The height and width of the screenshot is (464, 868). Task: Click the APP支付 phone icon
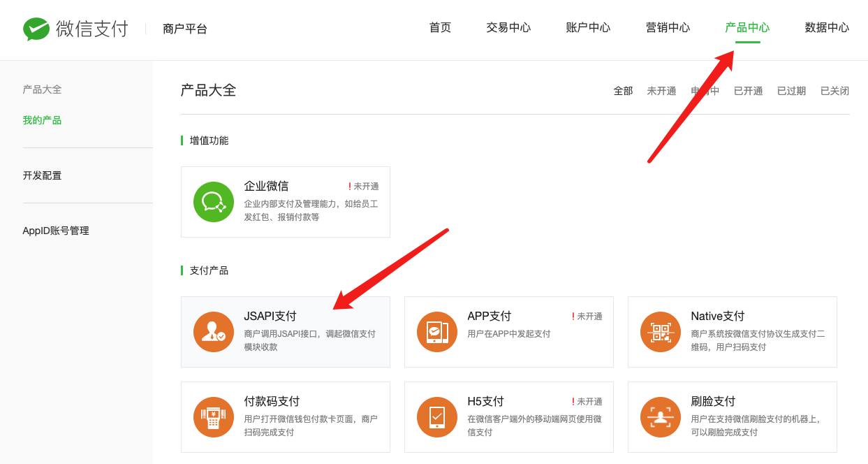click(437, 332)
